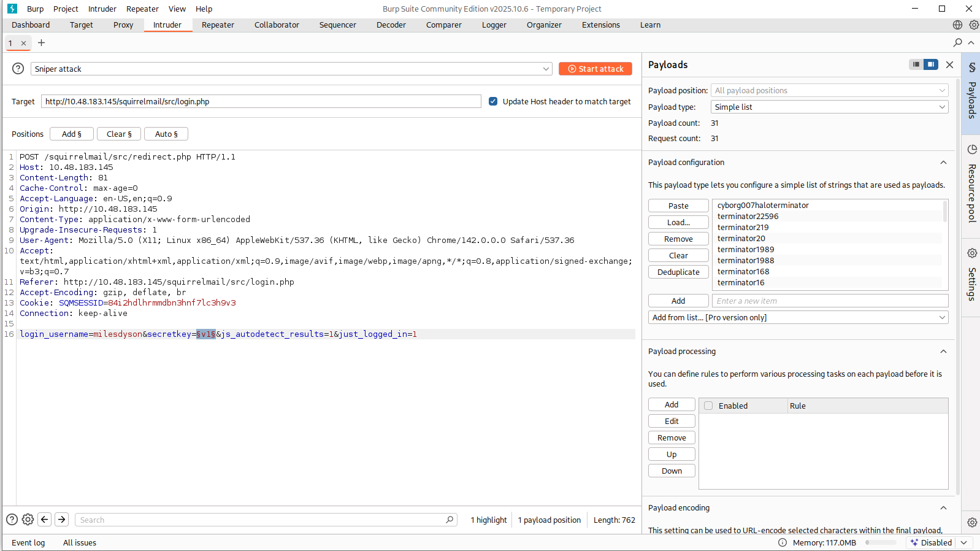Open editor search settings gear
The width and height of the screenshot is (980, 551).
[28, 520]
